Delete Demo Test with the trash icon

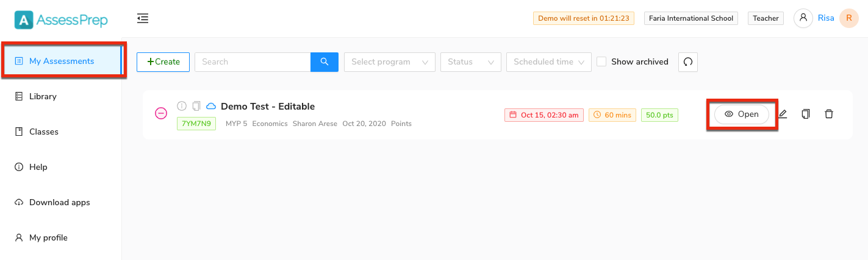click(x=828, y=114)
